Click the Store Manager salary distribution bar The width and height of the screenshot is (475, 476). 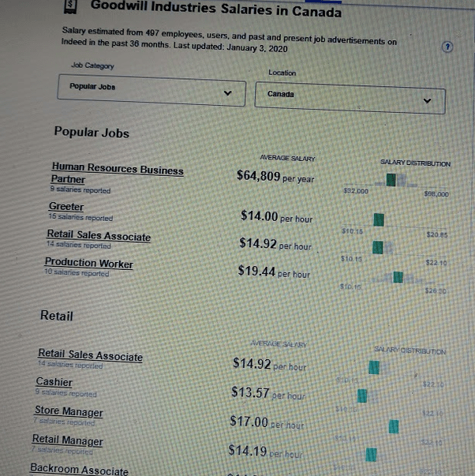(x=393, y=426)
